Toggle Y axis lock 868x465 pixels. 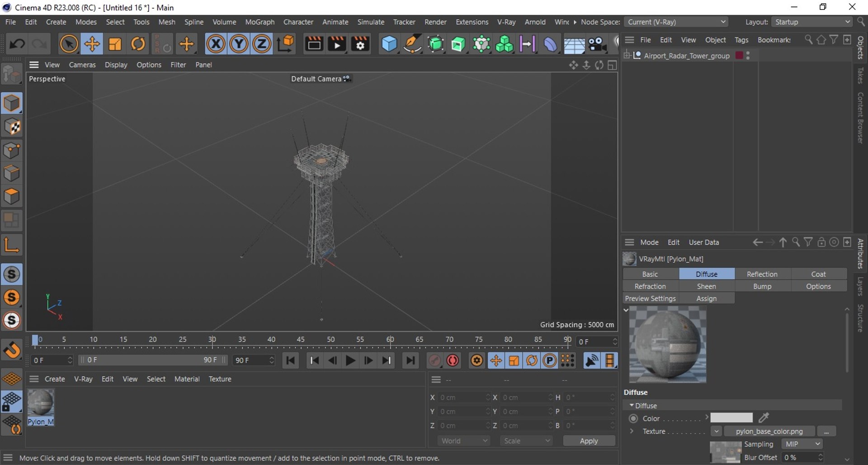click(239, 44)
